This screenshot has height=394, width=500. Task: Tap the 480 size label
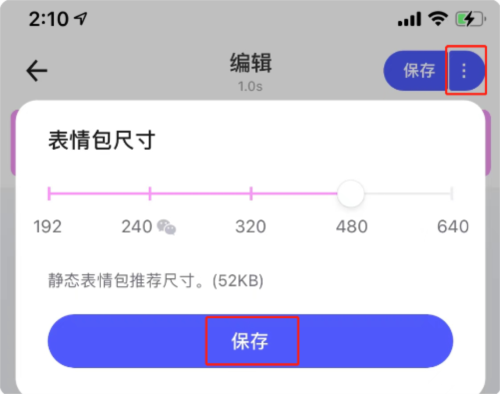[x=352, y=227]
